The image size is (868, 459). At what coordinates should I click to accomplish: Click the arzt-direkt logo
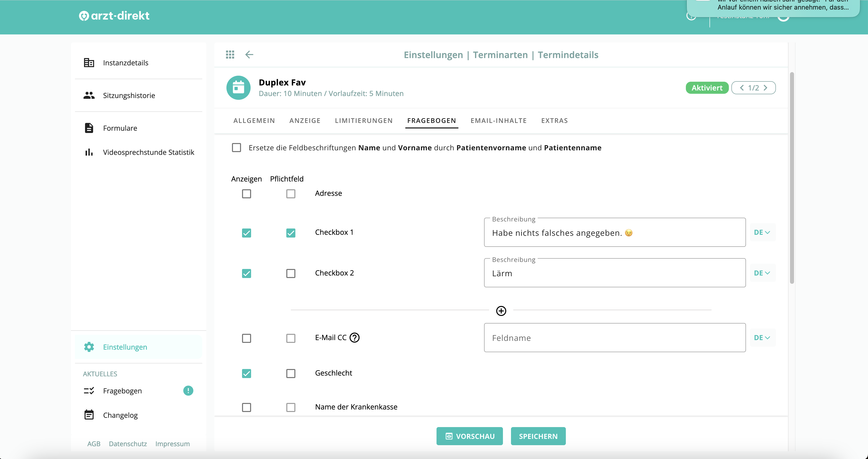(114, 16)
